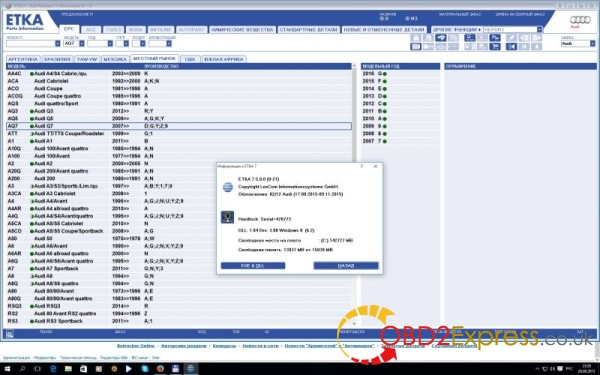
Task: Select the highlighted Audi Q7 row
Action: coord(179,126)
